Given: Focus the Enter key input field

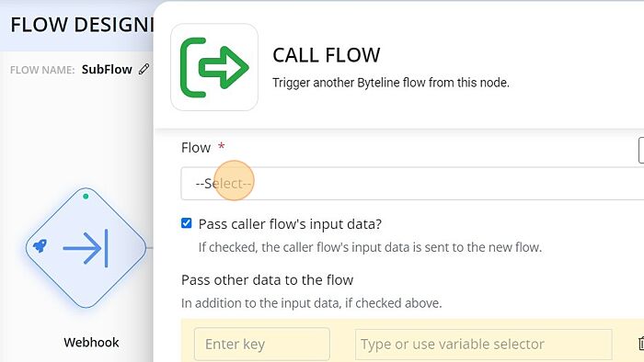Looking at the screenshot, I should pos(262,344).
